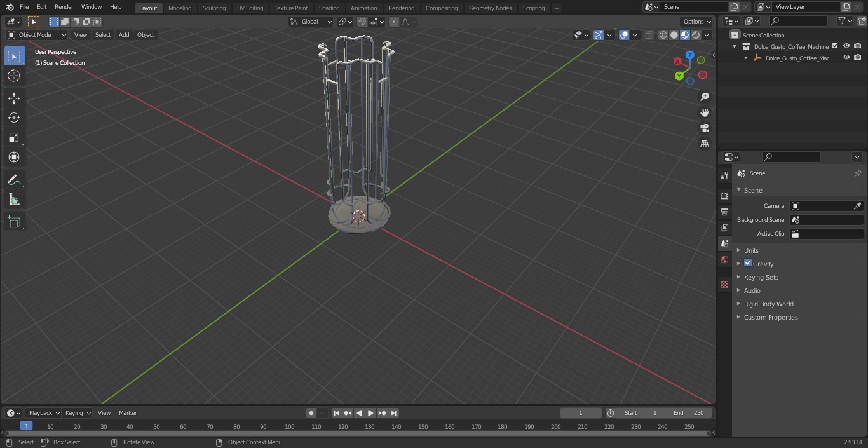Image resolution: width=868 pixels, height=448 pixels.
Task: Open the outliner filter dropdown
Action: tap(844, 21)
